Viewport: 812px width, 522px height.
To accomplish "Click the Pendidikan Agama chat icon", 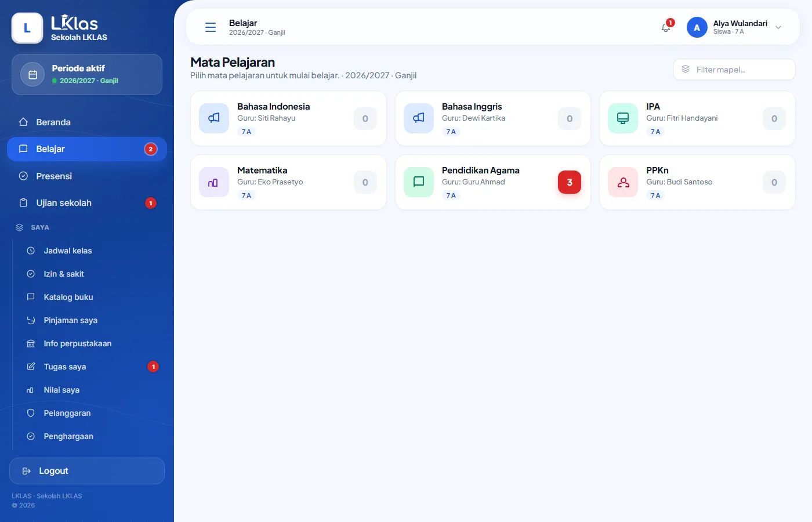I will pyautogui.click(x=419, y=182).
